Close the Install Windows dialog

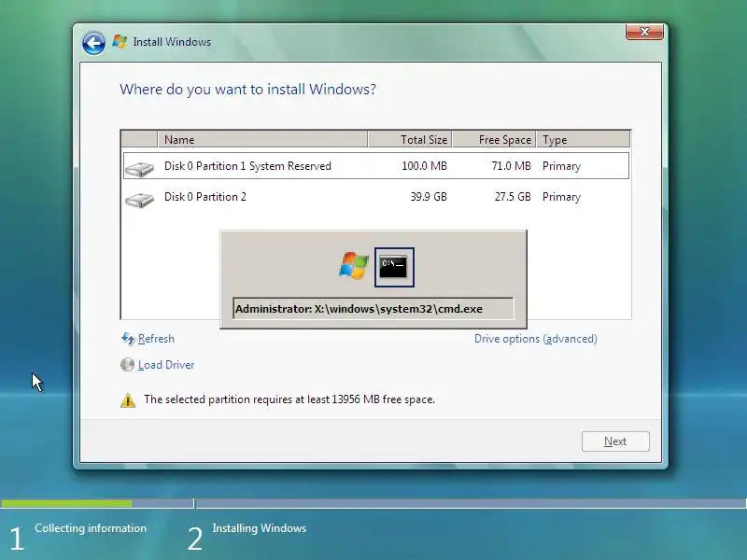644,32
